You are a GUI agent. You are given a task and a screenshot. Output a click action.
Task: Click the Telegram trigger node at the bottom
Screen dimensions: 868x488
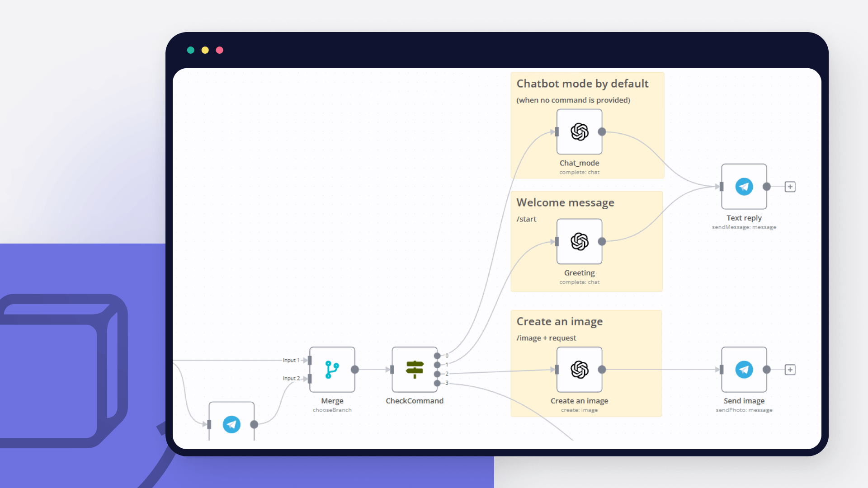point(231,424)
